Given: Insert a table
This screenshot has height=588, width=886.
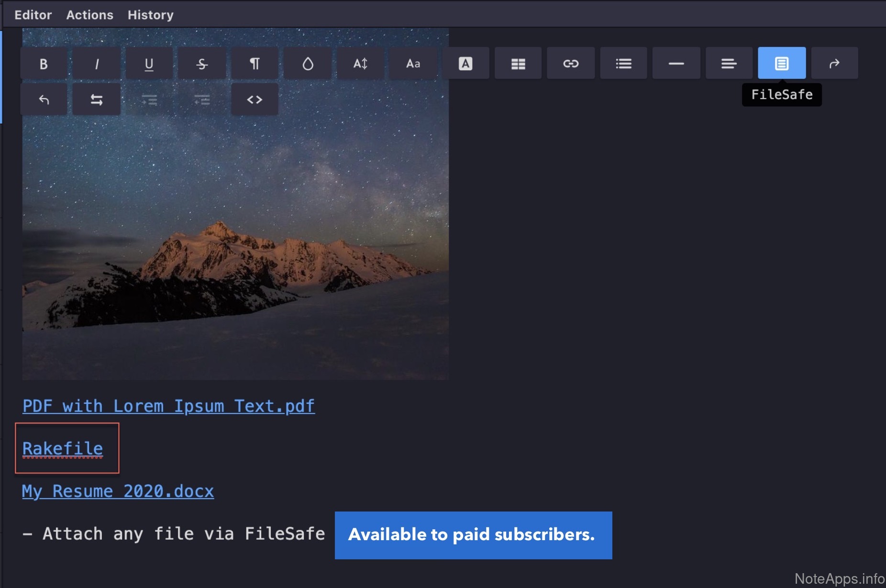Looking at the screenshot, I should (518, 64).
